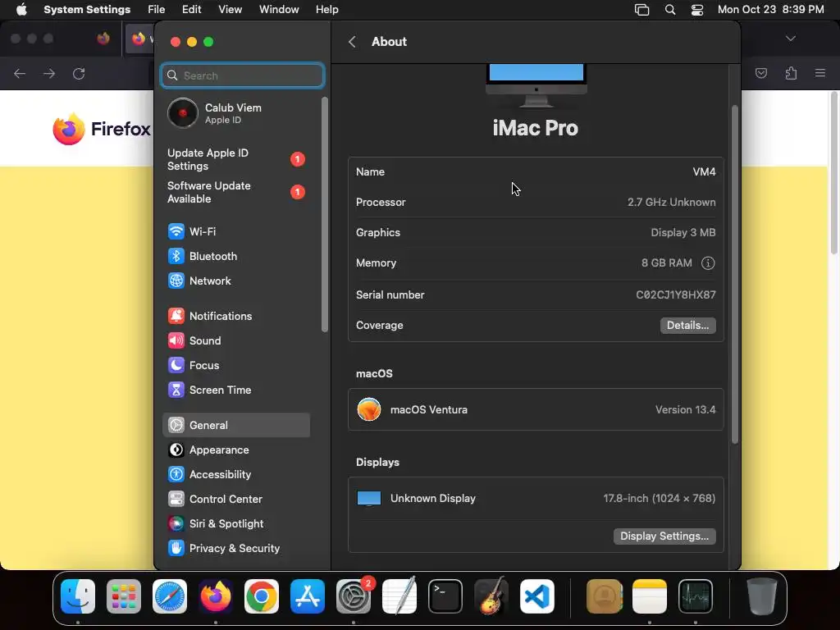This screenshot has height=630, width=840.
Task: Open Contacts from the Dock
Action: coord(604,596)
